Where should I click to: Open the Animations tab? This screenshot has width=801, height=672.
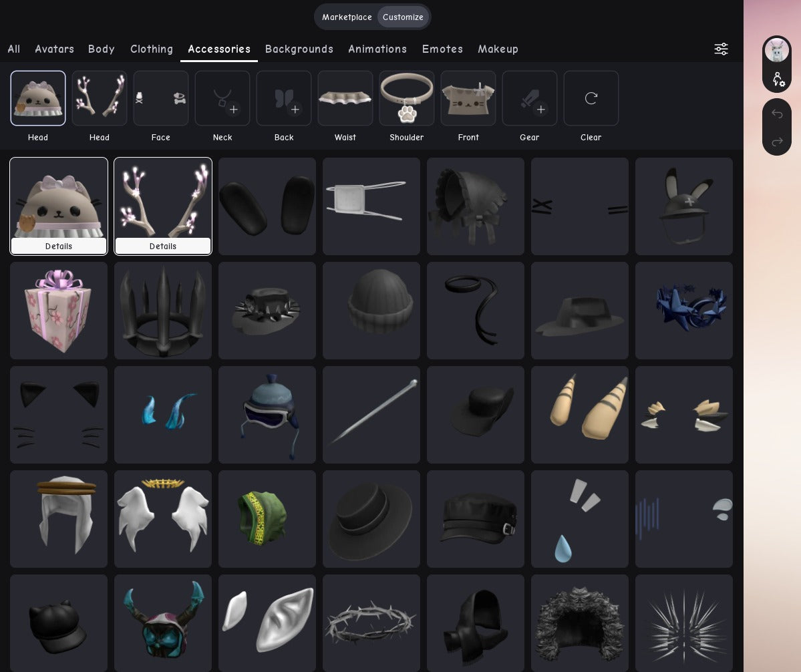point(377,49)
